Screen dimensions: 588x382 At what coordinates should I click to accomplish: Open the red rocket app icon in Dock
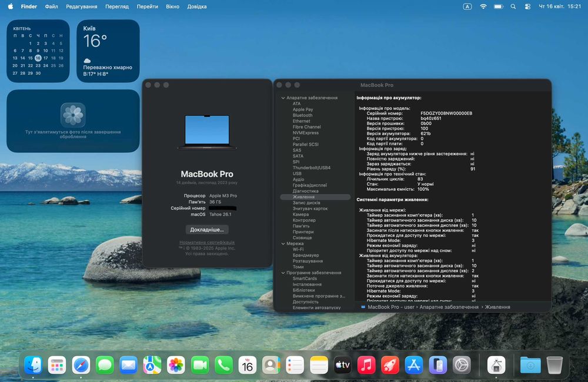pyautogui.click(x=390, y=365)
